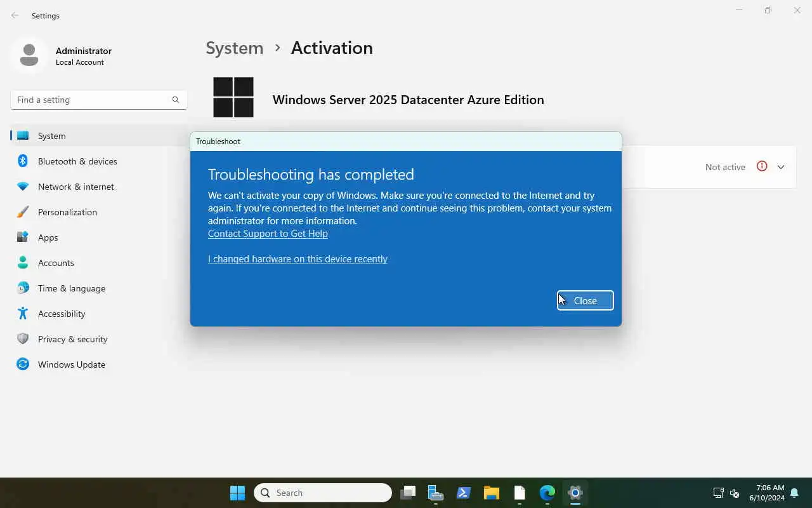Open Server Manager from the taskbar
The image size is (812, 508).
[x=436, y=493]
